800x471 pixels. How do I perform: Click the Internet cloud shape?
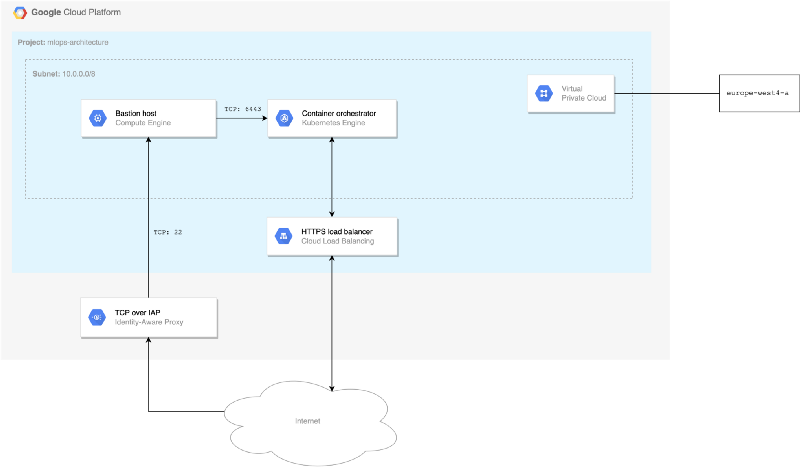(310, 423)
